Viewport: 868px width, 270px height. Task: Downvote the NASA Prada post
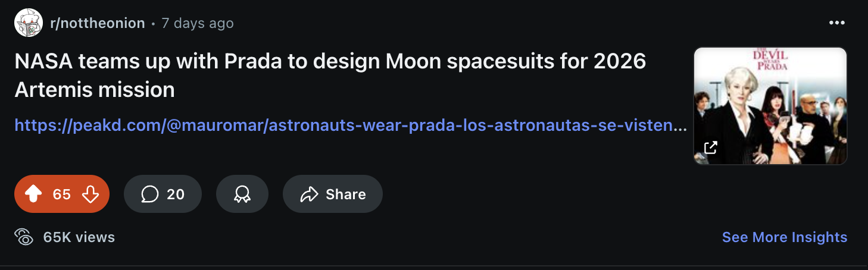click(90, 194)
